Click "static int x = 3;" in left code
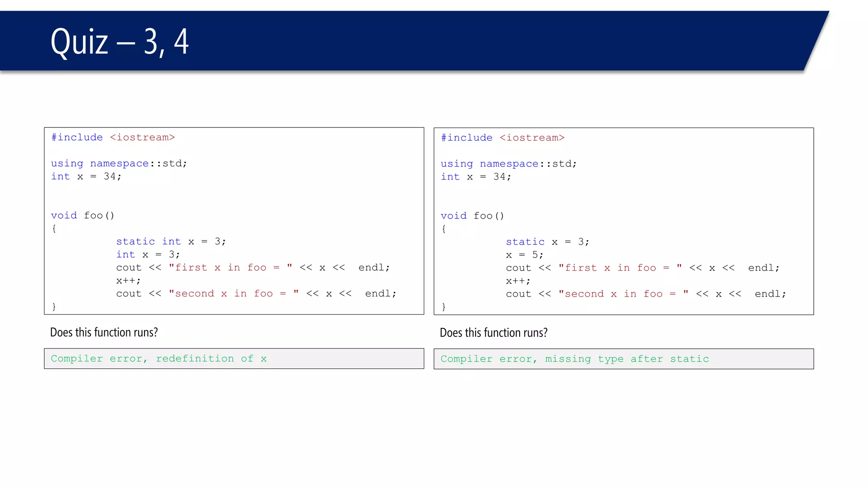868x488 pixels. coord(171,241)
